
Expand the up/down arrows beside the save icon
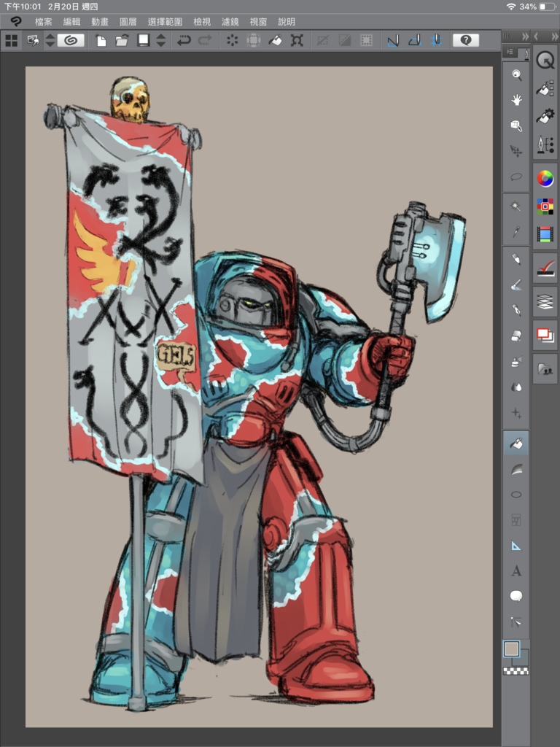click(x=161, y=41)
